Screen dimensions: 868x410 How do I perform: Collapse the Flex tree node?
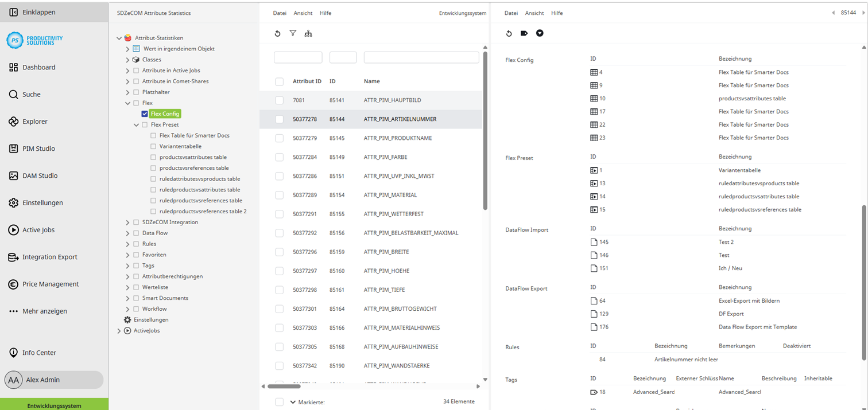tap(127, 103)
